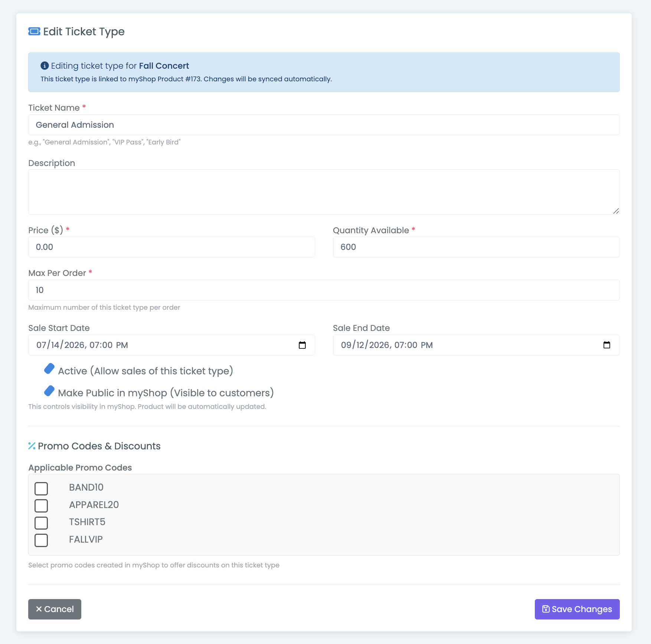This screenshot has height=644, width=651.
Task: Click the Fall Concert event name
Action: coord(164,66)
